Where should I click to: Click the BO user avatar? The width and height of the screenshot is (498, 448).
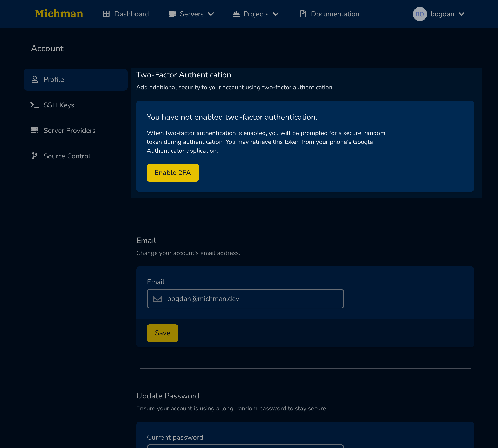[x=419, y=14]
